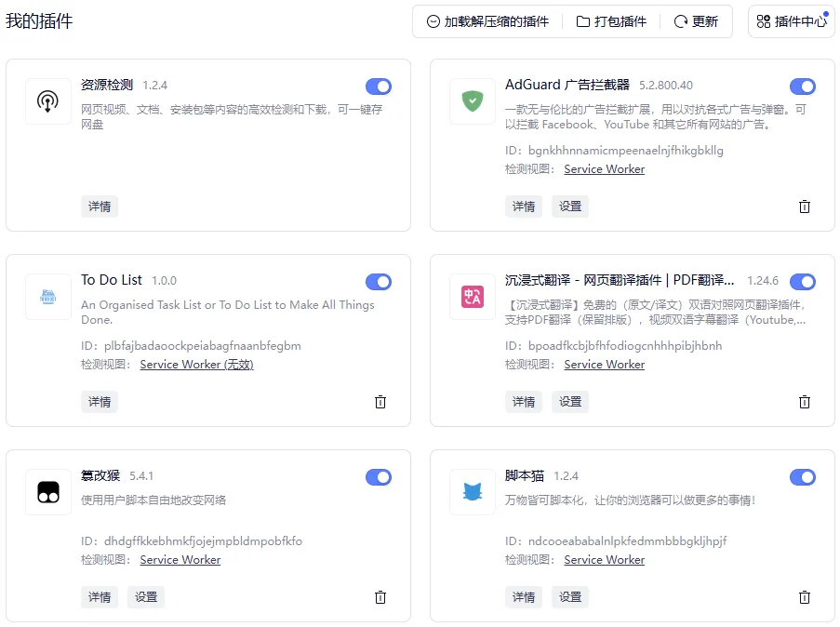Open 详情 for 脚本猫

point(524,597)
